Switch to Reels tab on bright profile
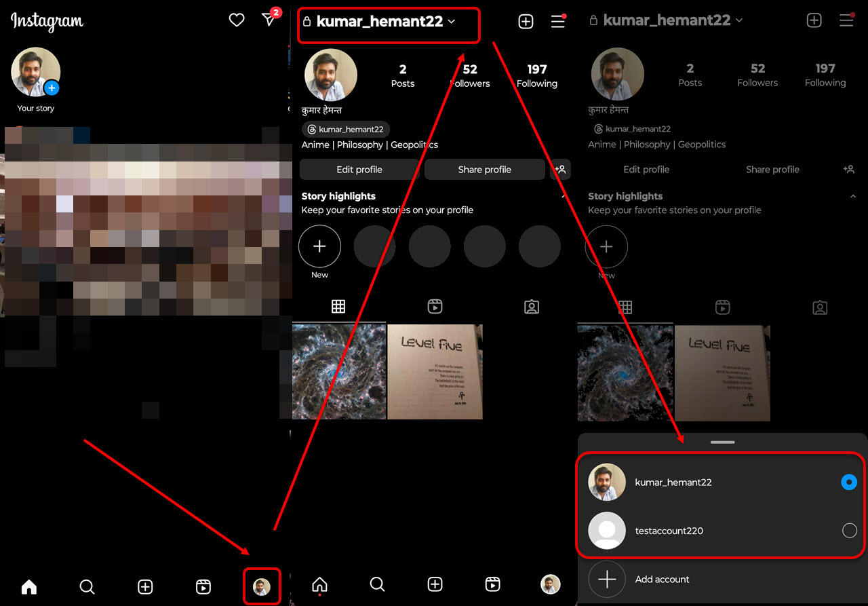 [435, 307]
